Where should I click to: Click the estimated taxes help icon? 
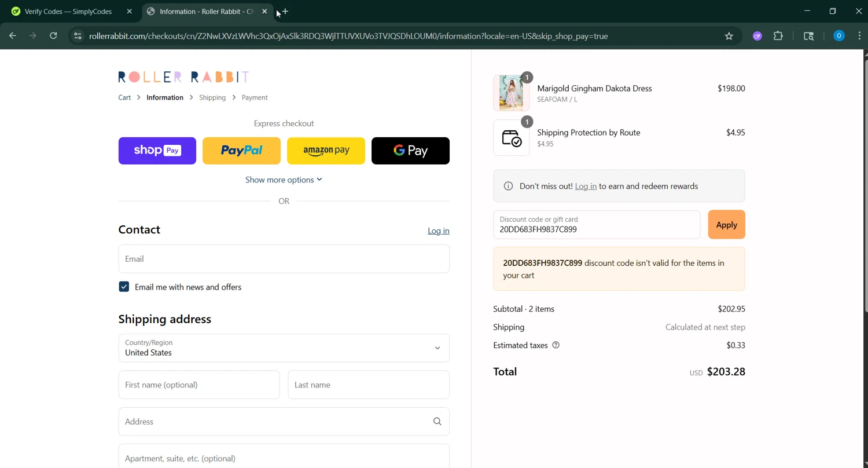556,345
